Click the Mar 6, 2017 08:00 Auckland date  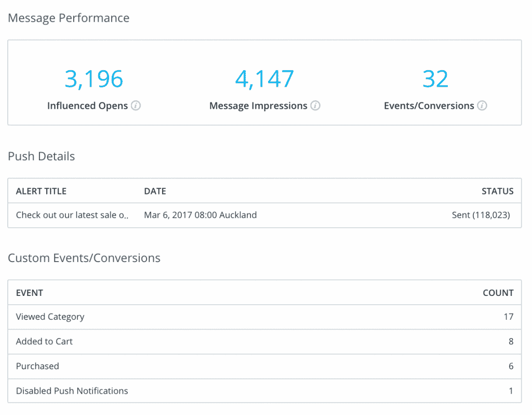[200, 215]
